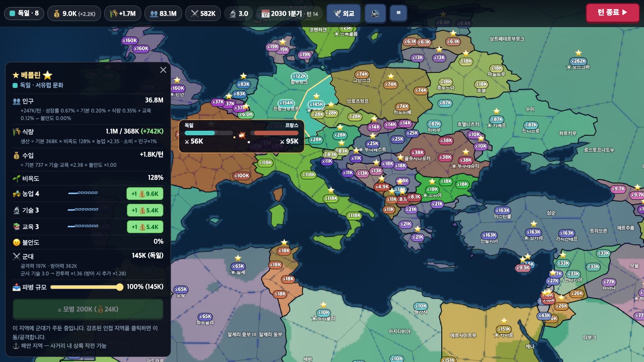Select the 77K army badge at 타브리

[609, 282]
